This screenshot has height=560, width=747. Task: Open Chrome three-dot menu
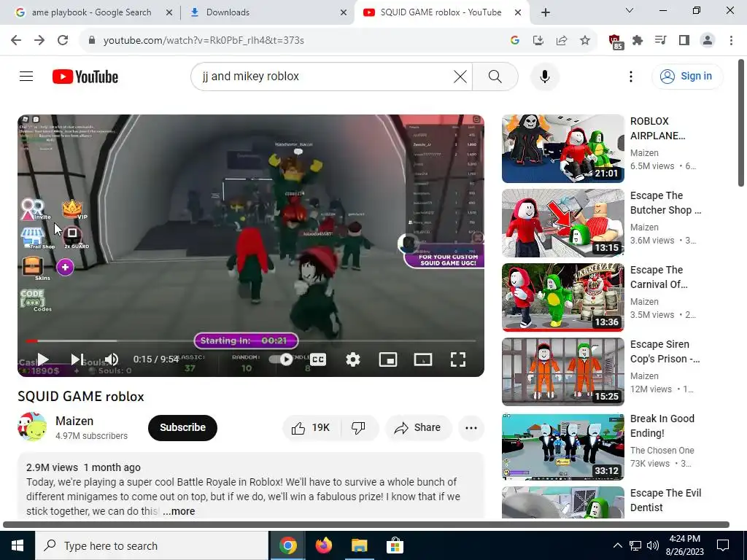pyautogui.click(x=731, y=40)
